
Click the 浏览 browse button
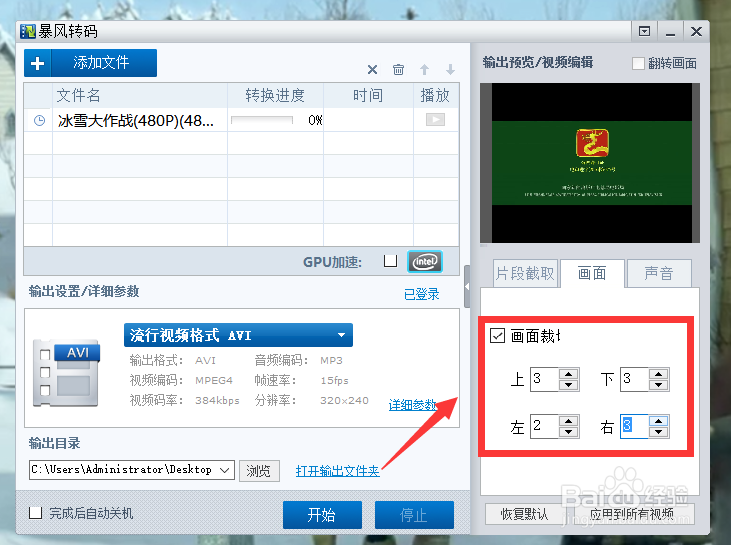click(259, 471)
